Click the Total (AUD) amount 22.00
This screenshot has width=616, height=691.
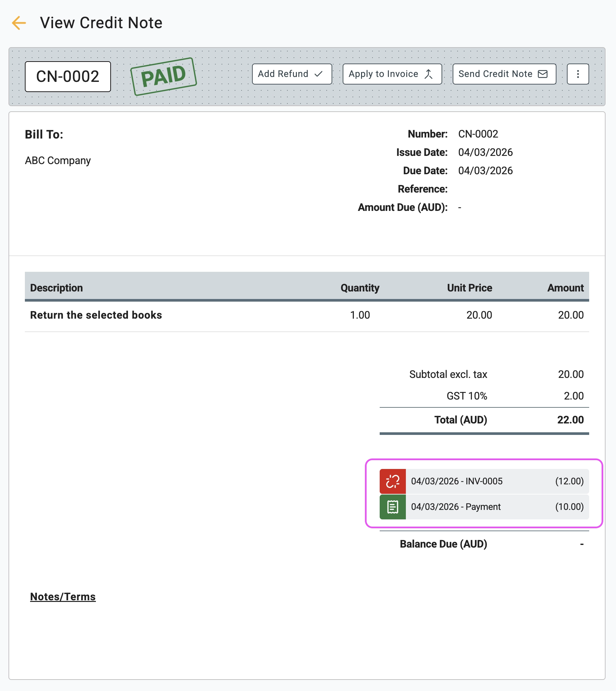point(571,420)
